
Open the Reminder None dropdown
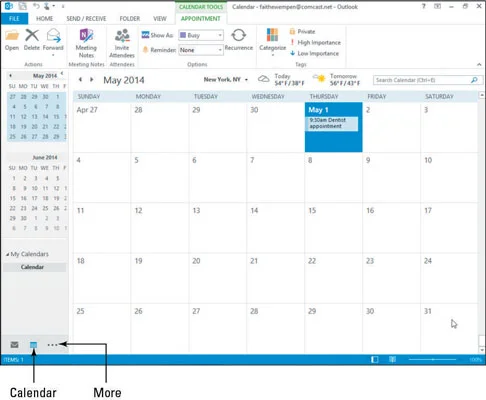click(x=201, y=50)
